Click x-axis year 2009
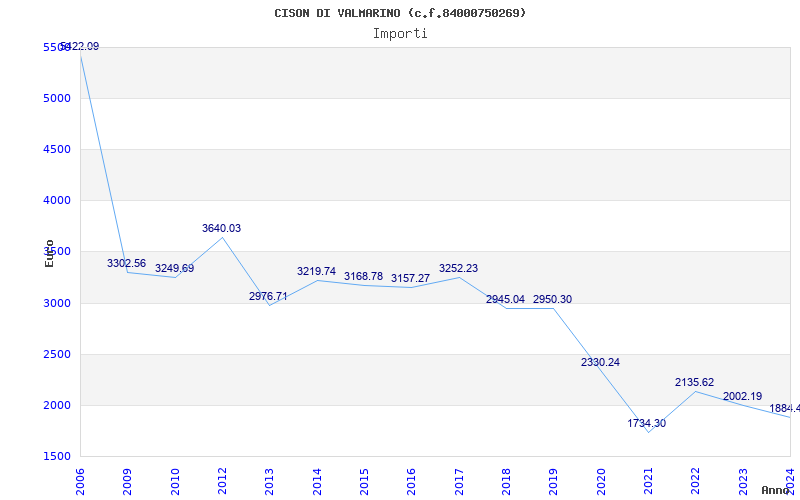This screenshot has height=500, width=800. click(x=127, y=482)
